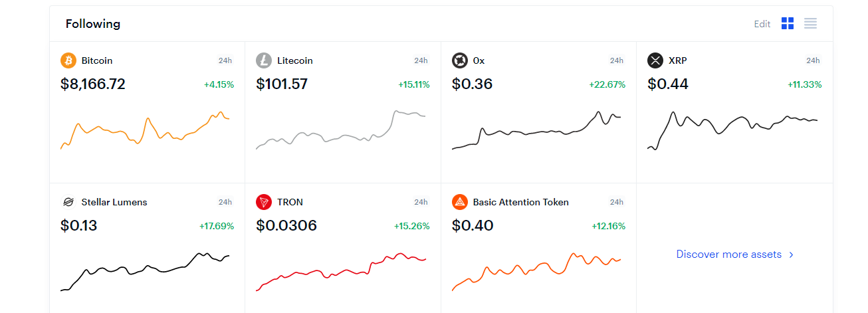Click the 0x coin logo icon
Screen dimensions: 868x313
[x=460, y=60]
